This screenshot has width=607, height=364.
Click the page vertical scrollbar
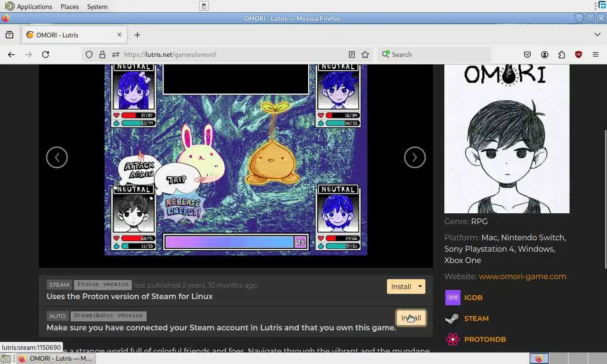[605, 199]
